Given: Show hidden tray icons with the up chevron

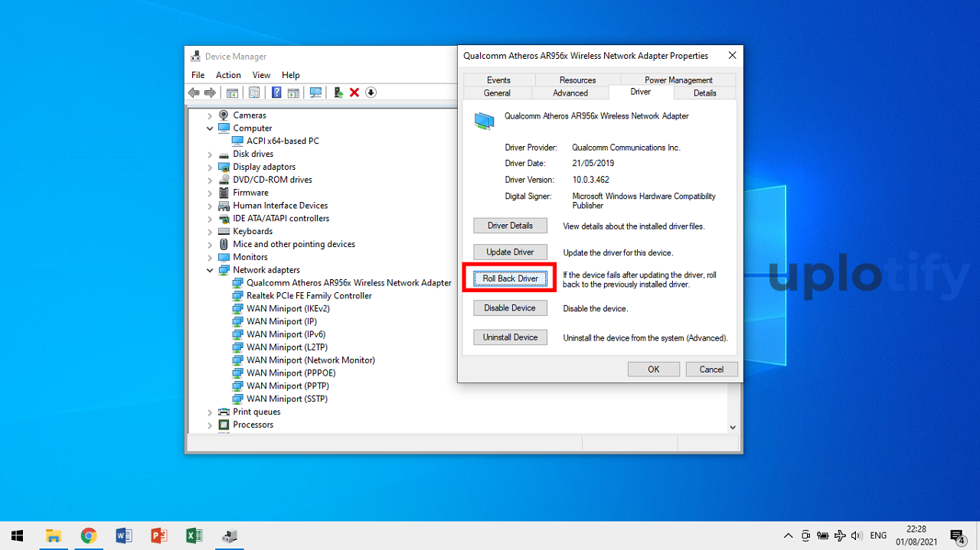Looking at the screenshot, I should point(788,535).
